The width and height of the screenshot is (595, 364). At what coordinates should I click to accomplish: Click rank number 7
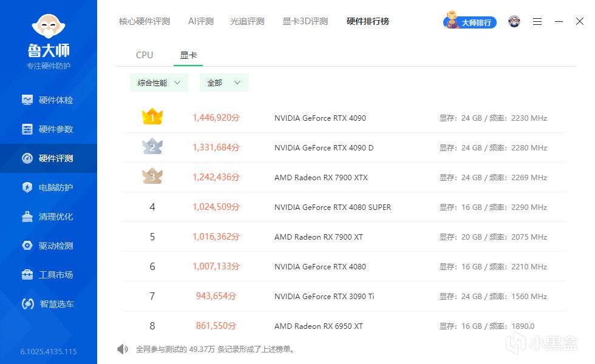(x=152, y=296)
